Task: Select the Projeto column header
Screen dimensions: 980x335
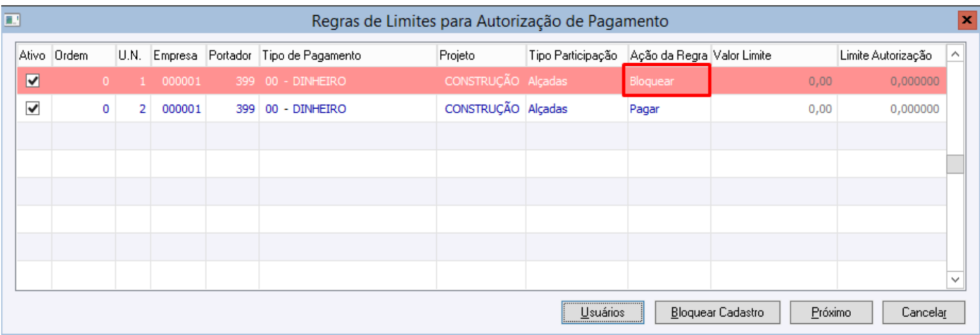Action: click(x=481, y=56)
